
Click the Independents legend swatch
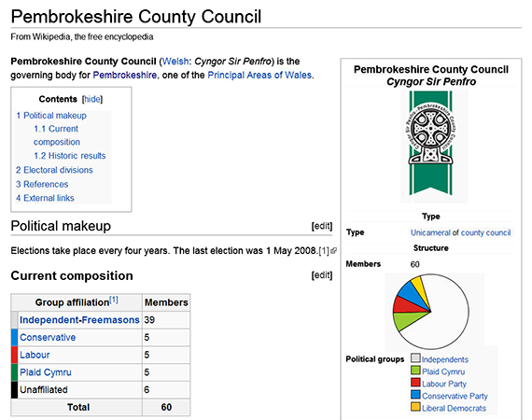coord(415,357)
